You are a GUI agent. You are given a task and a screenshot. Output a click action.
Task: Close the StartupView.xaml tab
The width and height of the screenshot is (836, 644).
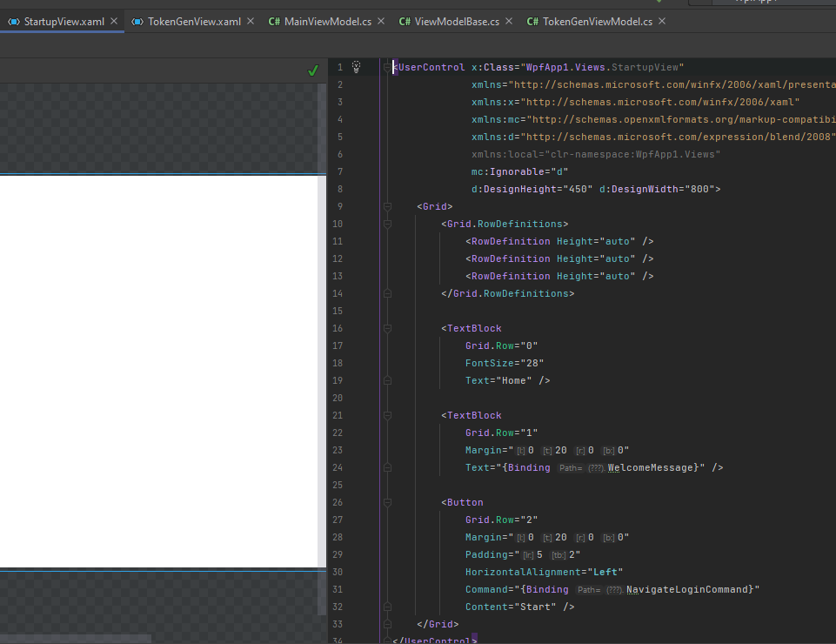[114, 21]
